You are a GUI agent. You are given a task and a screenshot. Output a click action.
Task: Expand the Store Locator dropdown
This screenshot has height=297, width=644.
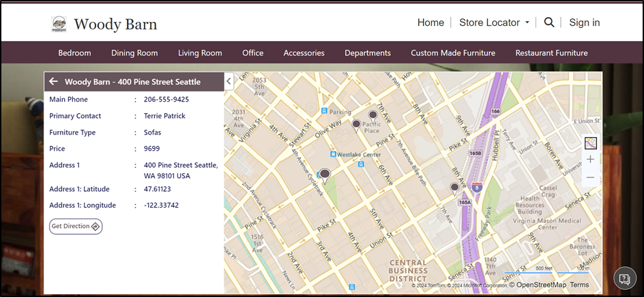click(x=494, y=23)
